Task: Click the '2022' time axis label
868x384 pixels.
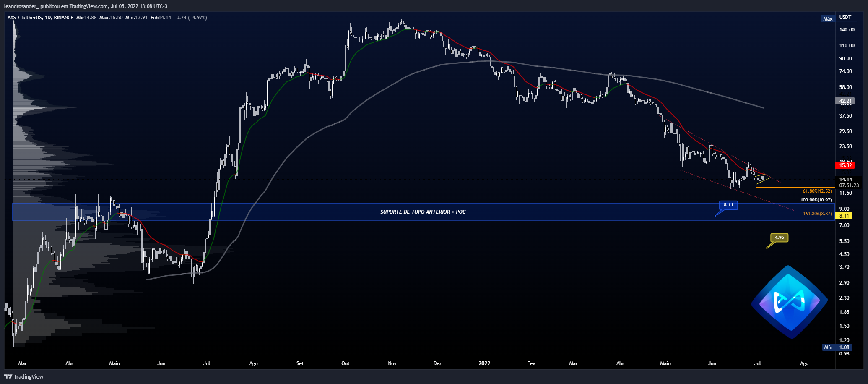Action: pos(484,363)
